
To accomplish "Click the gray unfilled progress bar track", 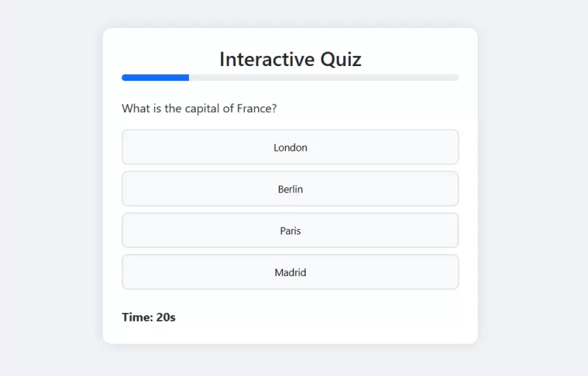I will pos(323,77).
